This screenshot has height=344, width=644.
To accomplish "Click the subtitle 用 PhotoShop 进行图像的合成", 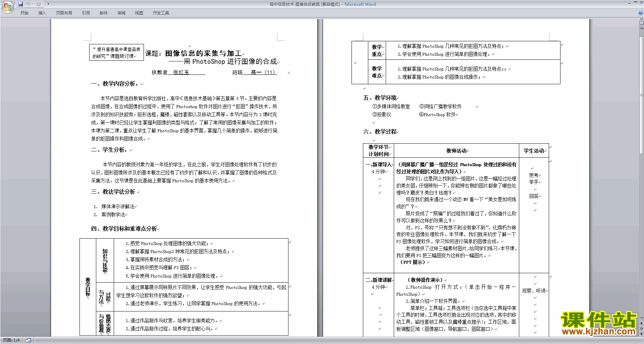I will pos(230,61).
